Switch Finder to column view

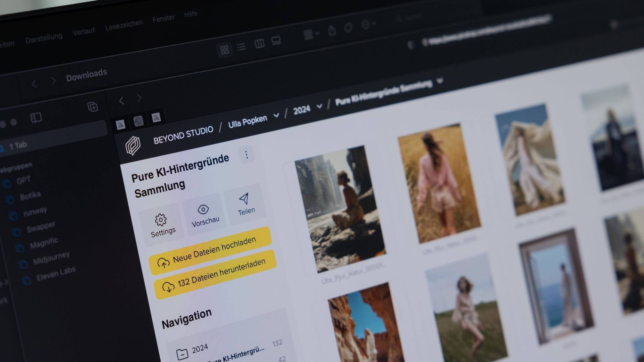[259, 44]
